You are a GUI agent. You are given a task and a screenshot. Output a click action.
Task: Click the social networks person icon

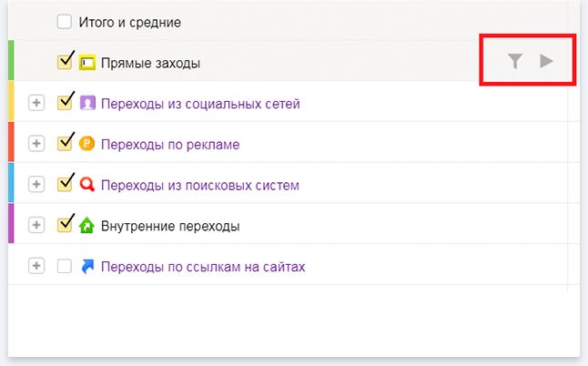coord(87,103)
